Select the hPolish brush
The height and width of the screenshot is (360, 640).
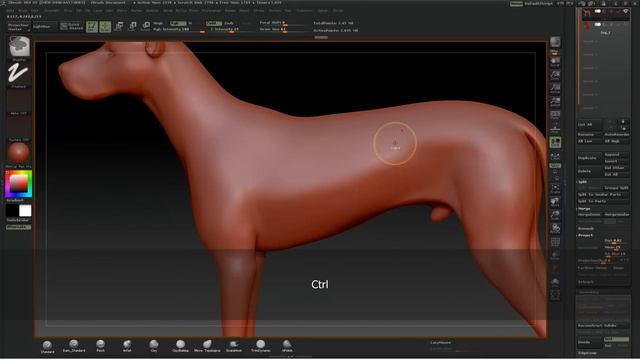click(287, 347)
